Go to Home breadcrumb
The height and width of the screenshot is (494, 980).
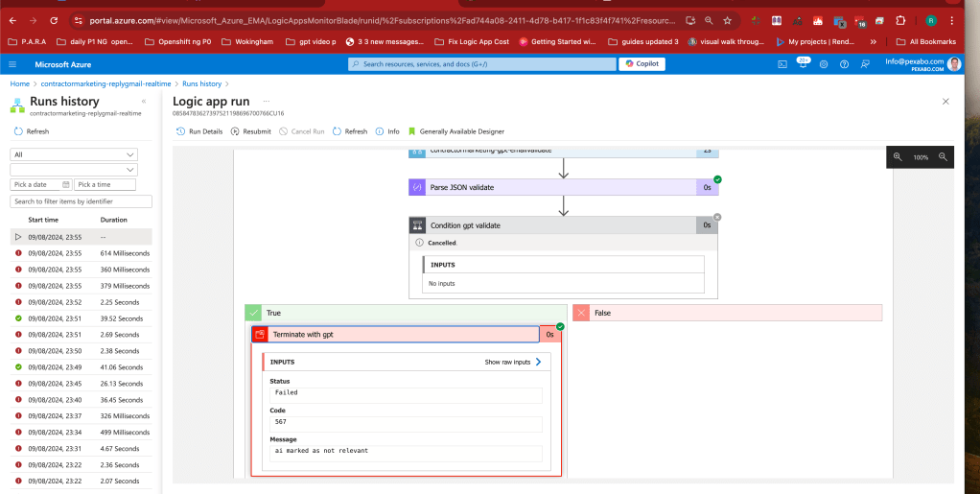19,83
